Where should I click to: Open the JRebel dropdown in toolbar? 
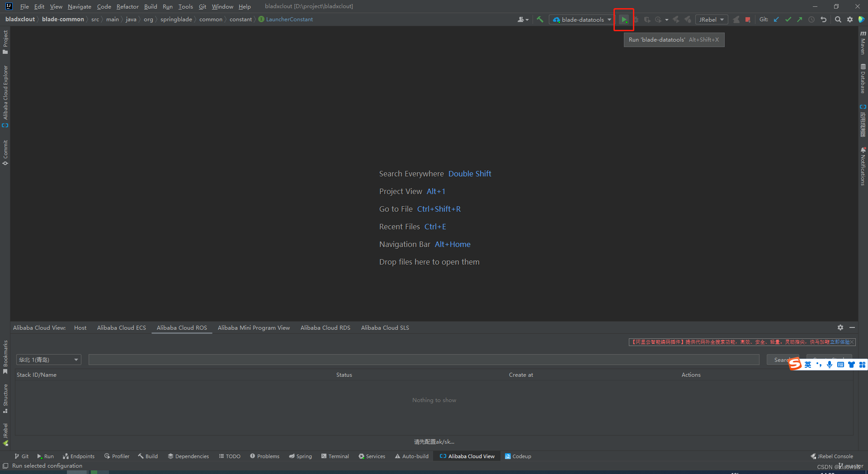coord(712,19)
